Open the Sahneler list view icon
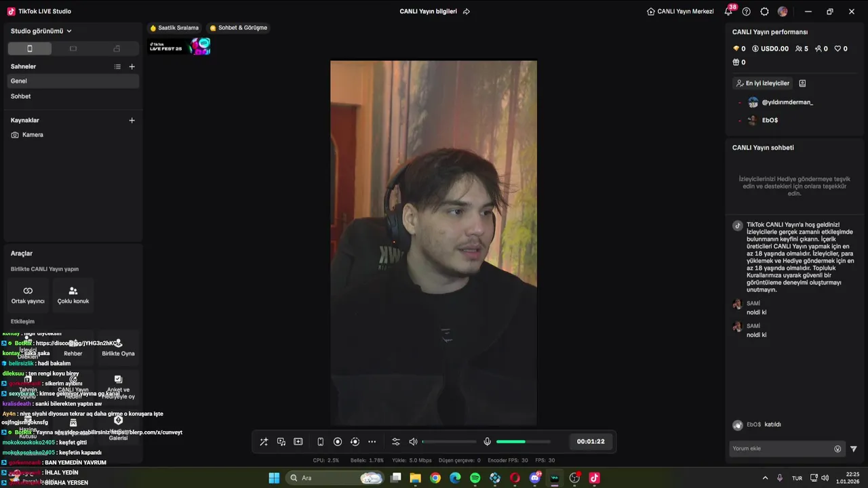 (117, 66)
